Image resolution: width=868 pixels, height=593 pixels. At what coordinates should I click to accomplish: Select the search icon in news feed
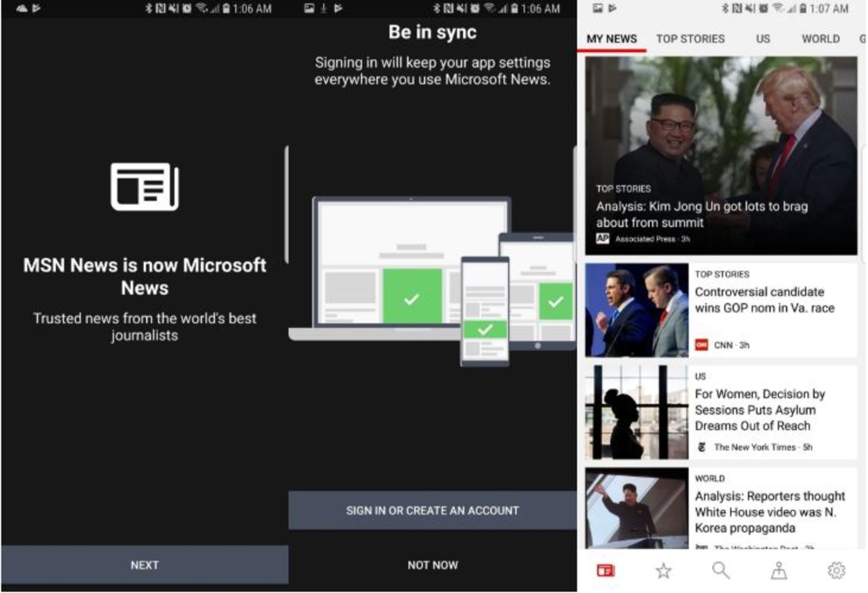click(x=723, y=572)
